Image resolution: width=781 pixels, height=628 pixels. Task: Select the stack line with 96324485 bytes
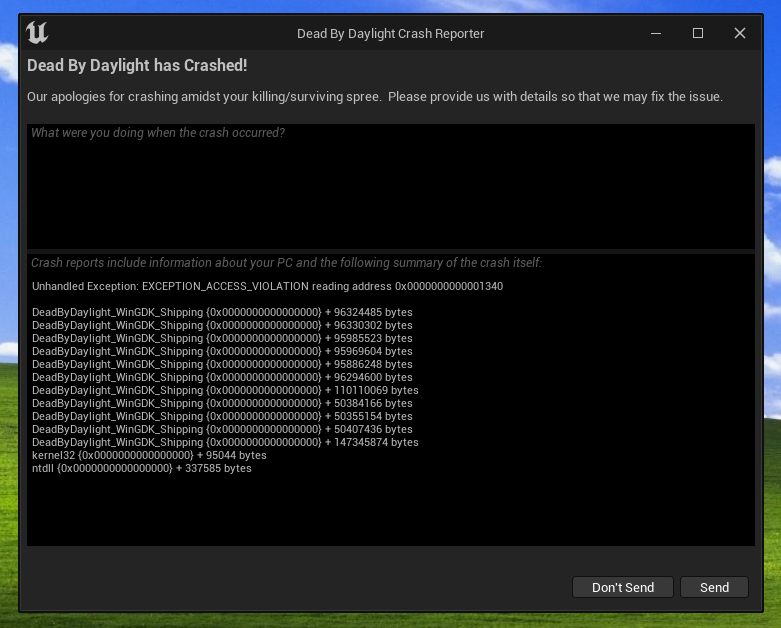coord(222,312)
